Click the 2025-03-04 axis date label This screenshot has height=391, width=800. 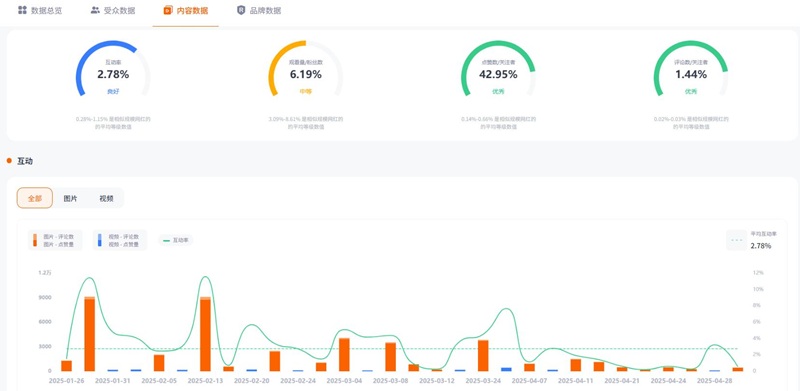[344, 381]
